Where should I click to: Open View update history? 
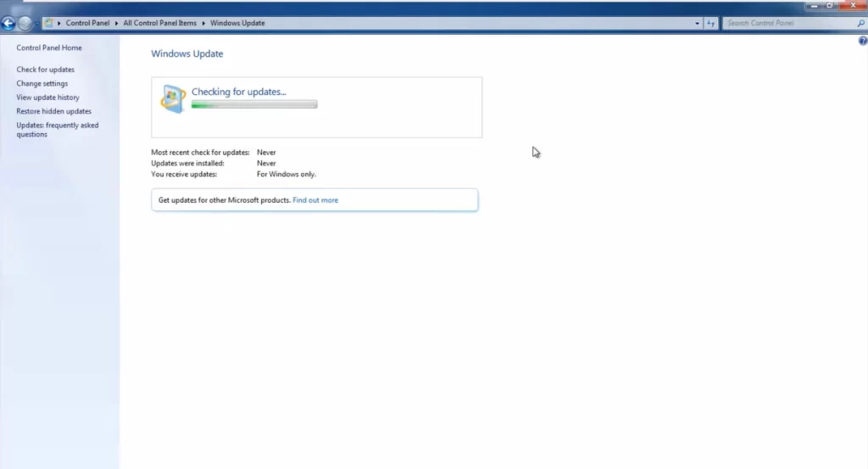(x=47, y=98)
